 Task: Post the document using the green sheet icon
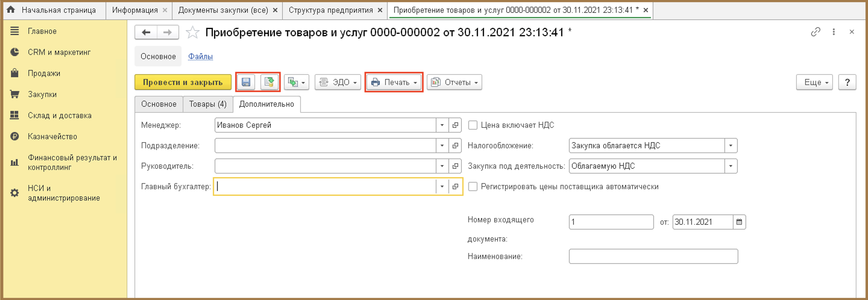[269, 82]
